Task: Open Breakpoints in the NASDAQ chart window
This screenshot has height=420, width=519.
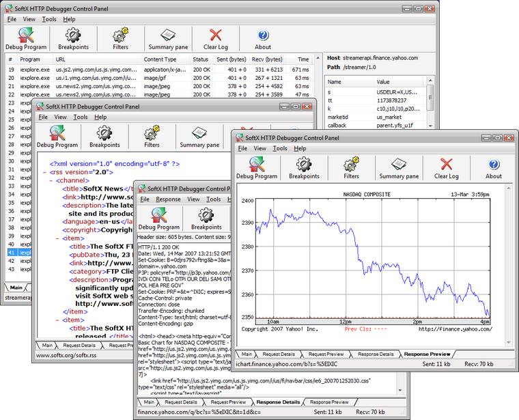Action: pyautogui.click(x=304, y=168)
